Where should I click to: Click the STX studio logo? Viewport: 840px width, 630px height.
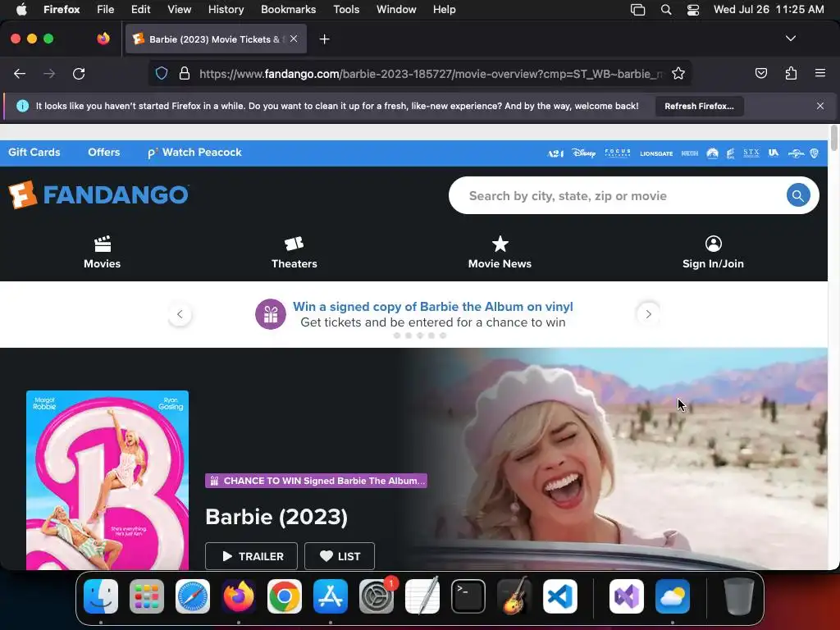tap(751, 153)
